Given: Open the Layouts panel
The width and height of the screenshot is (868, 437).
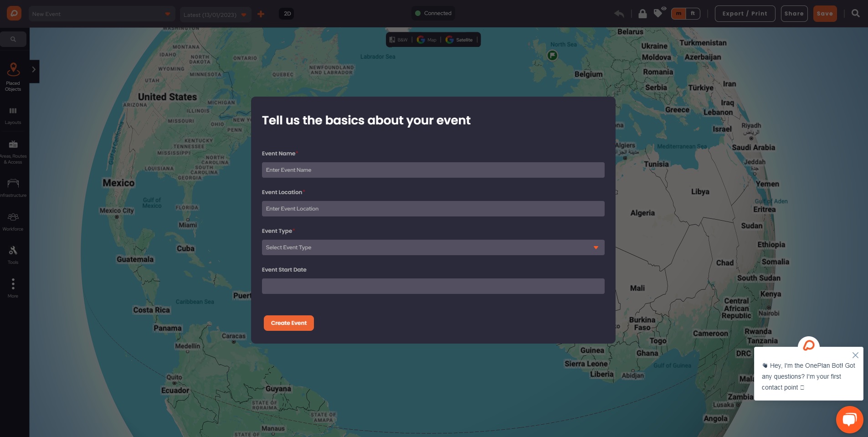Looking at the screenshot, I should [13, 114].
